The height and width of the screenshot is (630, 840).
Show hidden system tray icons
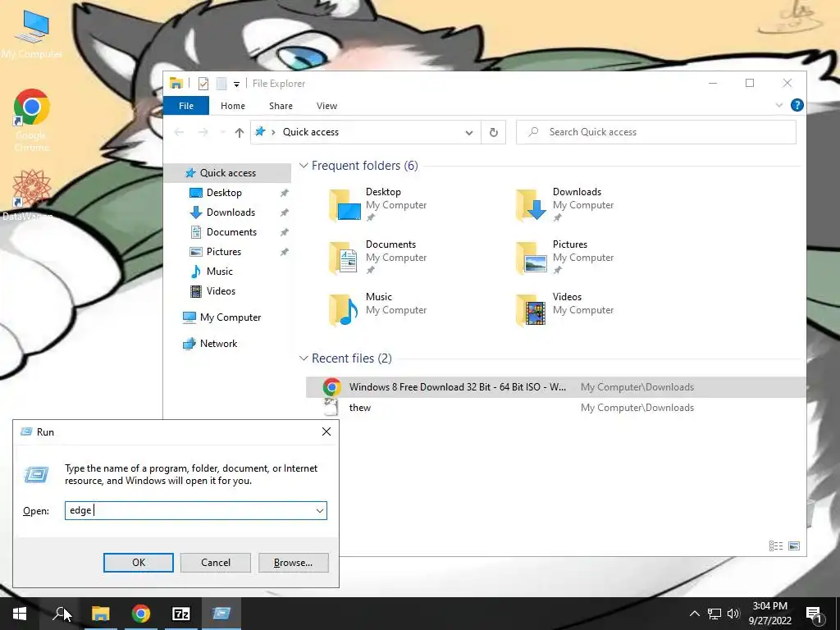tap(694, 614)
